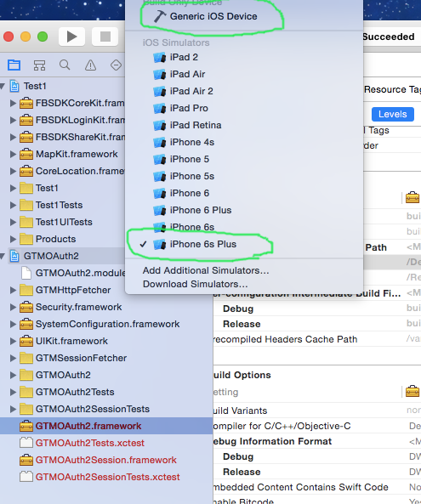The image size is (421, 504).
Task: Expand MapKit.framework disclosure triangle
Action: (13, 155)
